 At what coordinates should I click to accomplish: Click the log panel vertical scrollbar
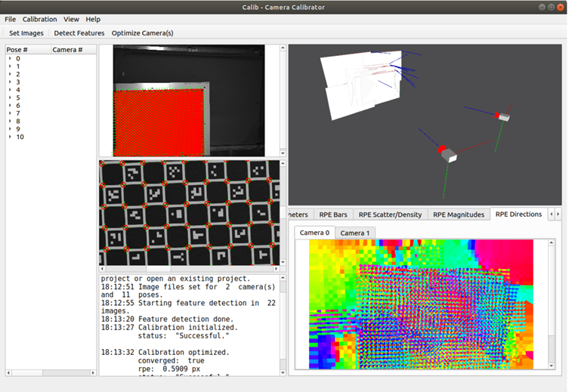283,325
